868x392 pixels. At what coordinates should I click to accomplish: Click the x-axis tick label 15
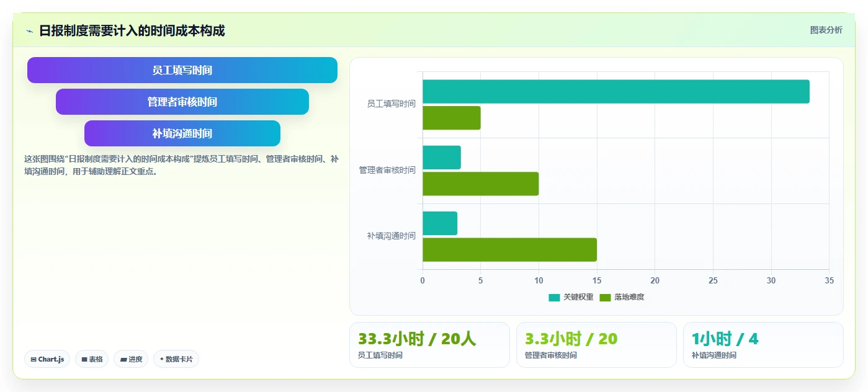click(x=597, y=281)
